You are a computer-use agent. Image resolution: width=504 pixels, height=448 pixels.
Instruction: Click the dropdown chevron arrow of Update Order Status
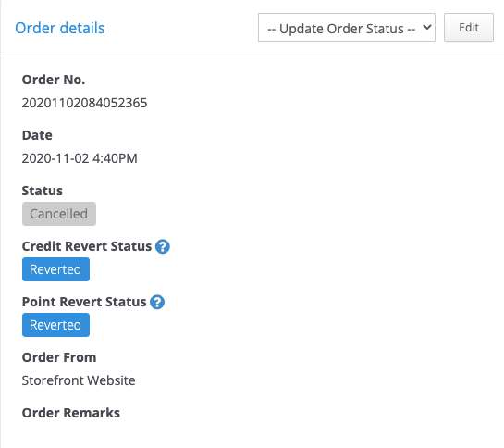pos(427,28)
